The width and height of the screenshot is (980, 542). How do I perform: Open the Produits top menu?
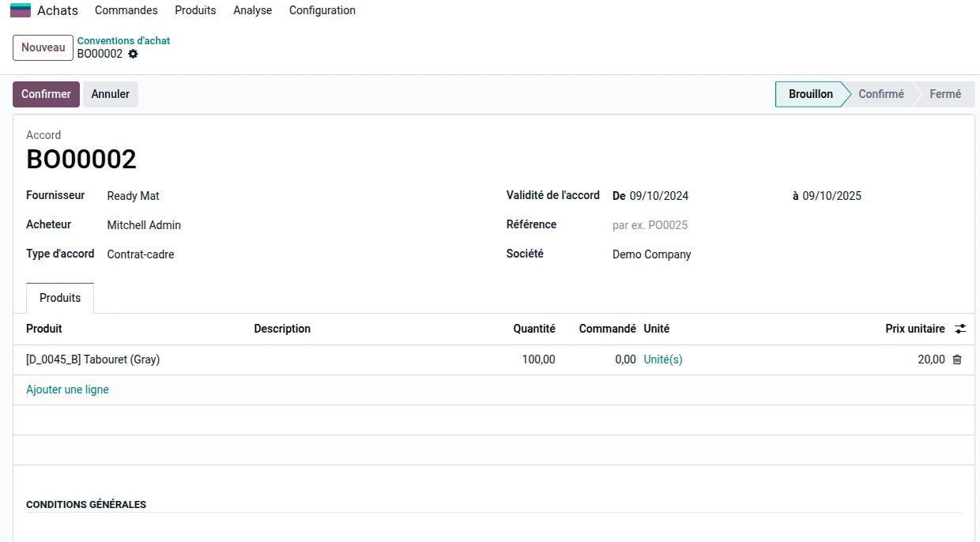tap(195, 10)
